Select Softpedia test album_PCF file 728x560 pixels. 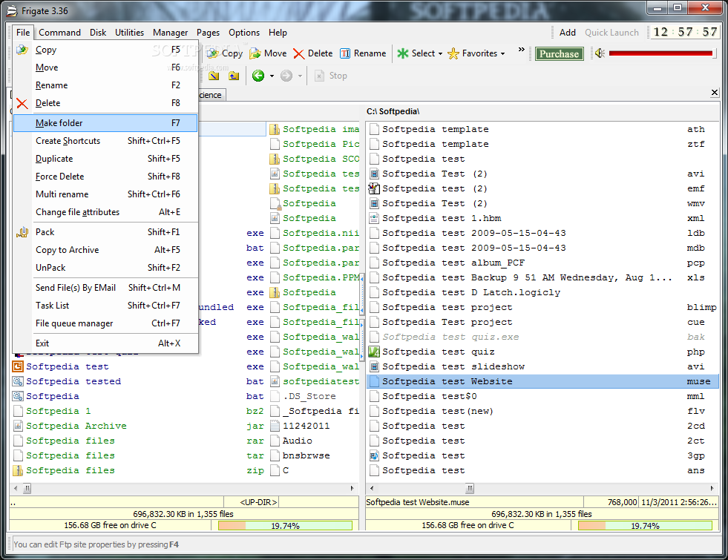click(x=542, y=263)
